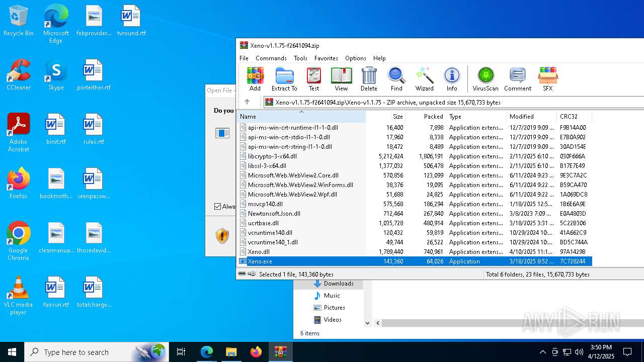The height and width of the screenshot is (362, 644).
Task: Open the Options menu
Action: coord(355,58)
